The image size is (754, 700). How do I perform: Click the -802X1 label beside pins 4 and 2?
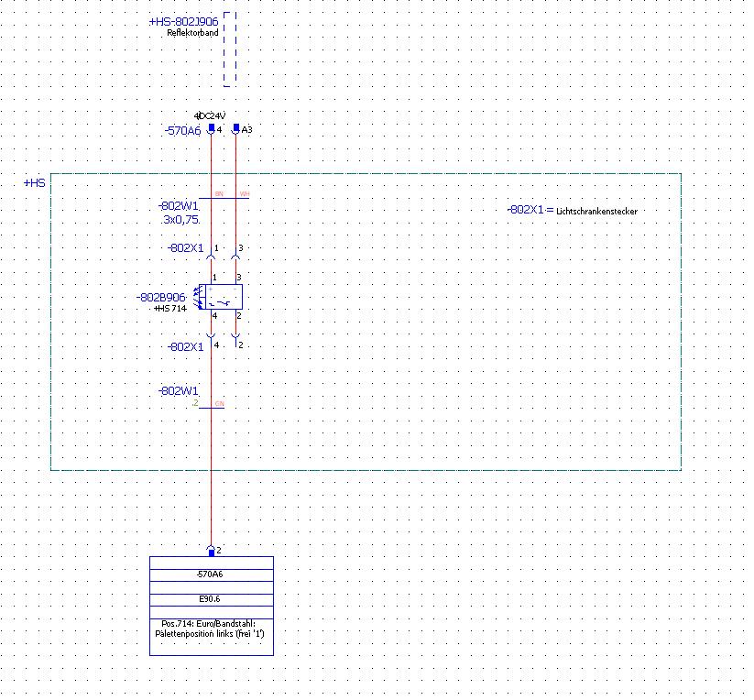[188, 349]
